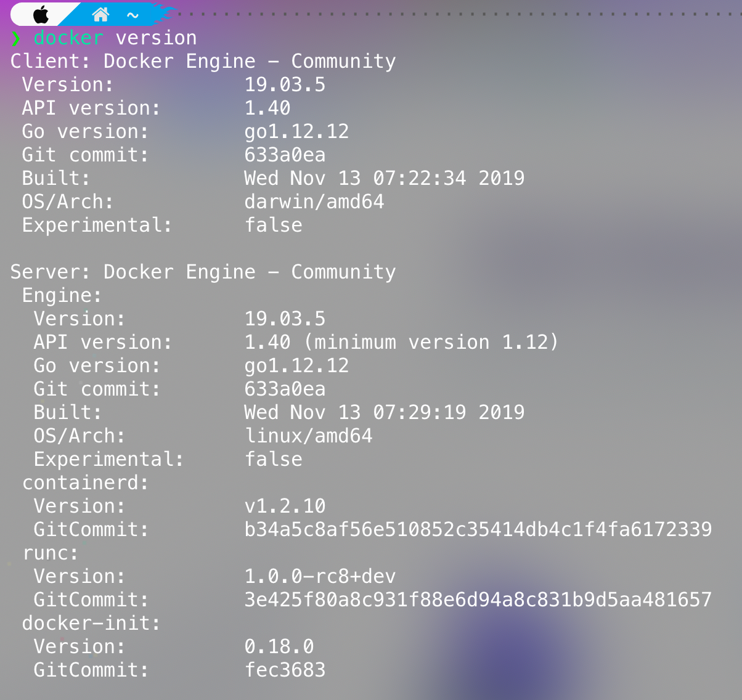The height and width of the screenshot is (700, 742).
Task: Click the tilde directory indicator
Action: point(132,15)
